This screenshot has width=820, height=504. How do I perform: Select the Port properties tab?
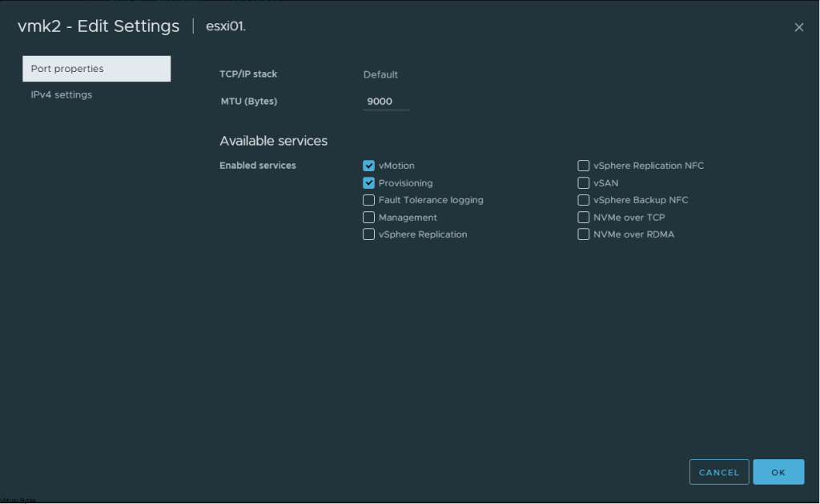(96, 69)
